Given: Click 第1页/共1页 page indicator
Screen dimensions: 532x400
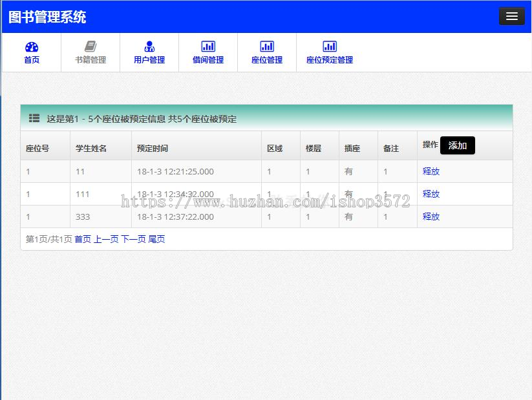Looking at the screenshot, I should tap(49, 239).
